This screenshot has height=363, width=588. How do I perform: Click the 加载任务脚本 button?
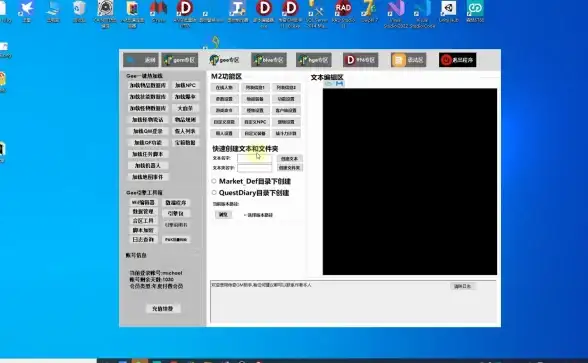coord(148,154)
